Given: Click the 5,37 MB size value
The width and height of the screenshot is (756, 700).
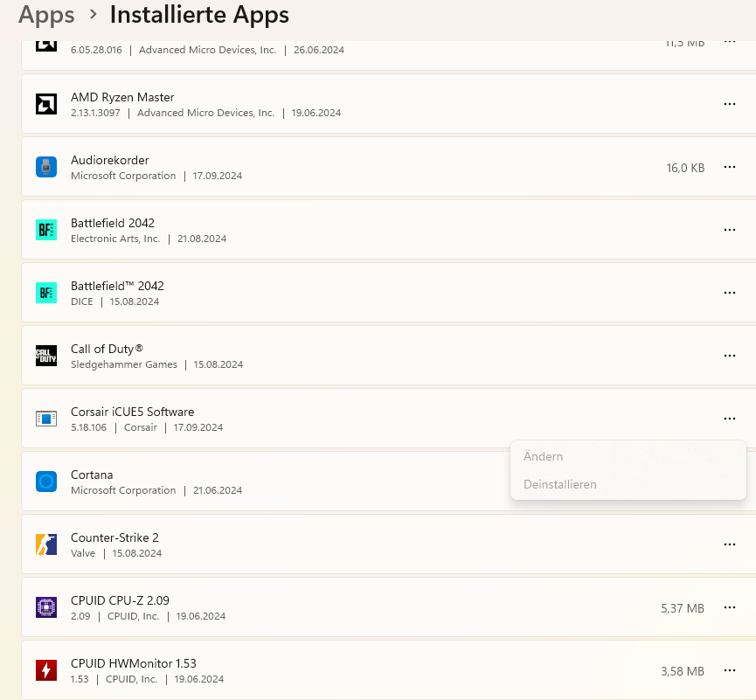Looking at the screenshot, I should (x=683, y=608).
